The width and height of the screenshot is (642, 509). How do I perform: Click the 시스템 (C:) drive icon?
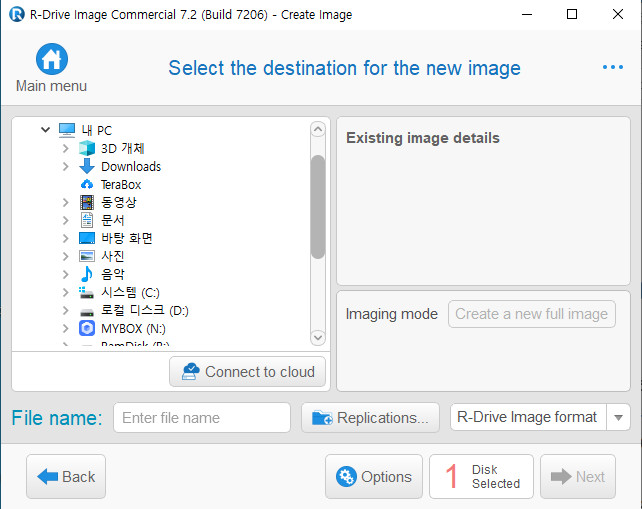pos(87,292)
